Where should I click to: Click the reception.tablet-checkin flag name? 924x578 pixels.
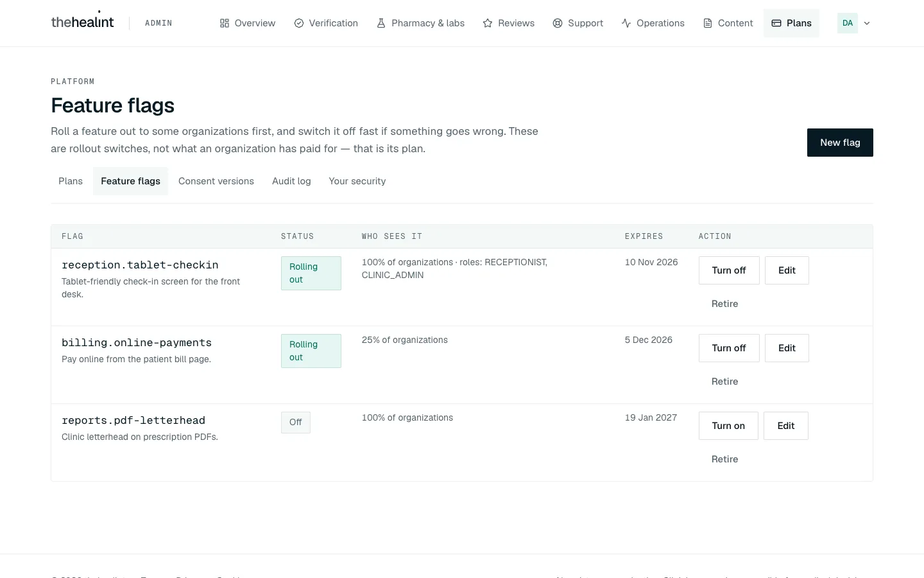(140, 265)
